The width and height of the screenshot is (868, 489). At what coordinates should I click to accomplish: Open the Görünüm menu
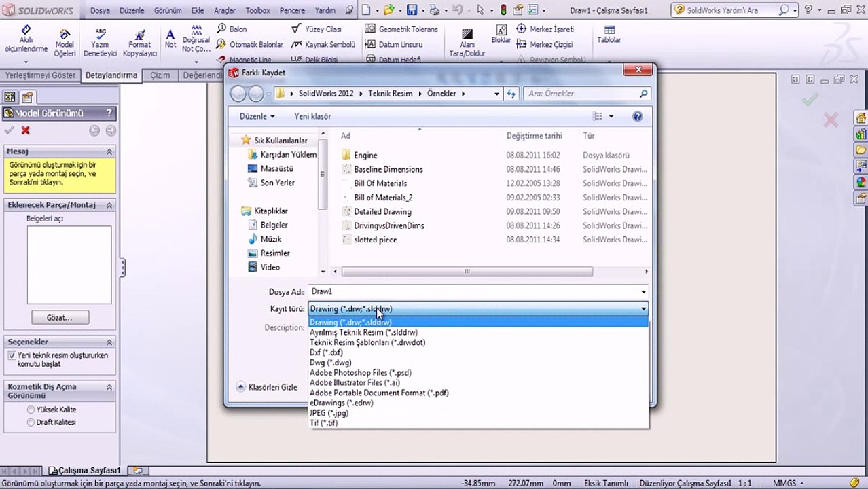pos(168,11)
